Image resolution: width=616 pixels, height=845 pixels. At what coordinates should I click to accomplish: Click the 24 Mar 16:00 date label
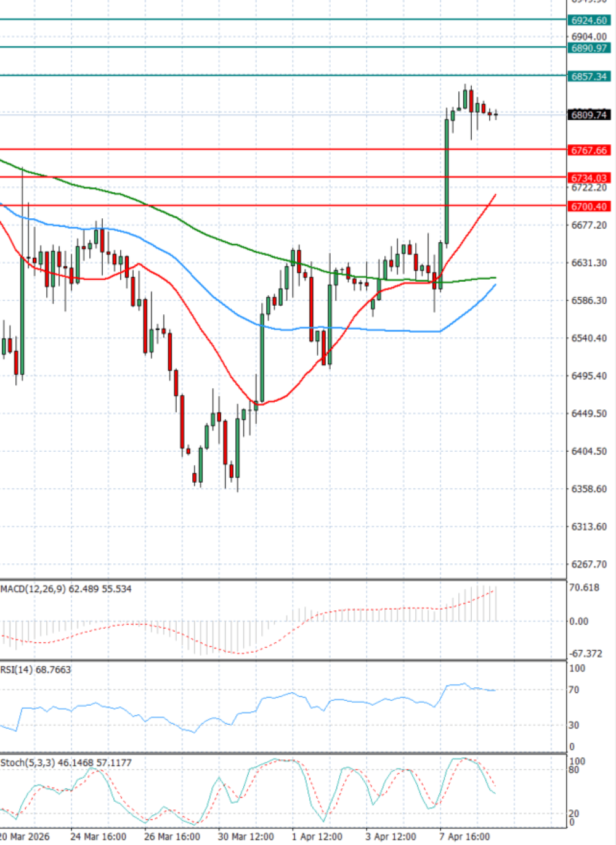pyautogui.click(x=99, y=836)
